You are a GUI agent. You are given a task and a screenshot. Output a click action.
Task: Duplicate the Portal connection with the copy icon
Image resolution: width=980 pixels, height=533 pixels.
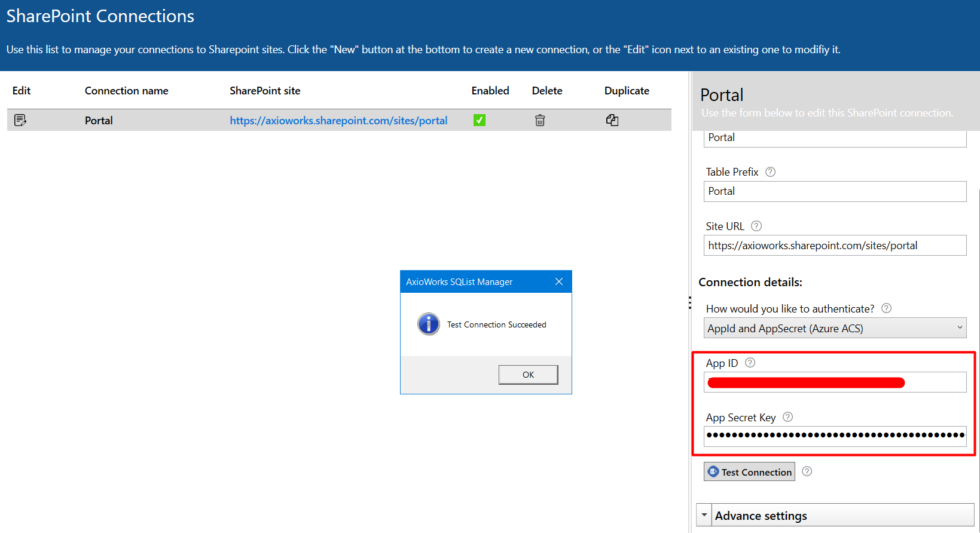[x=612, y=120]
